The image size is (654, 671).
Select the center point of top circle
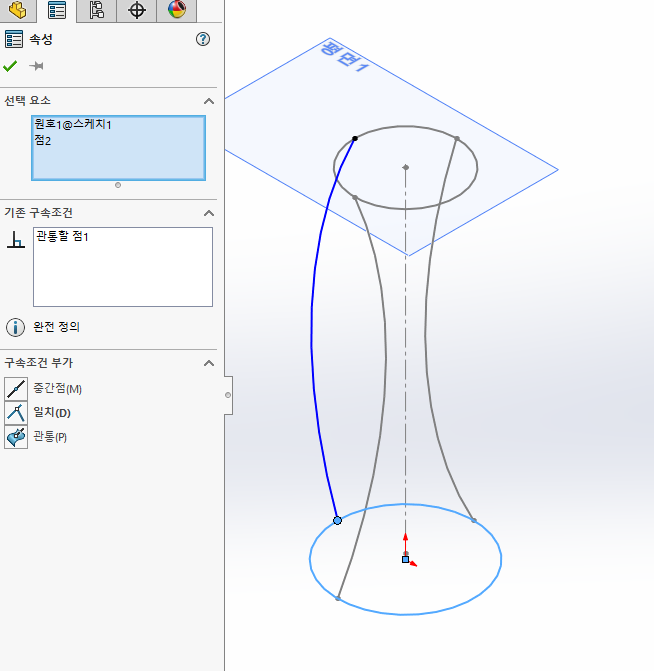406,167
